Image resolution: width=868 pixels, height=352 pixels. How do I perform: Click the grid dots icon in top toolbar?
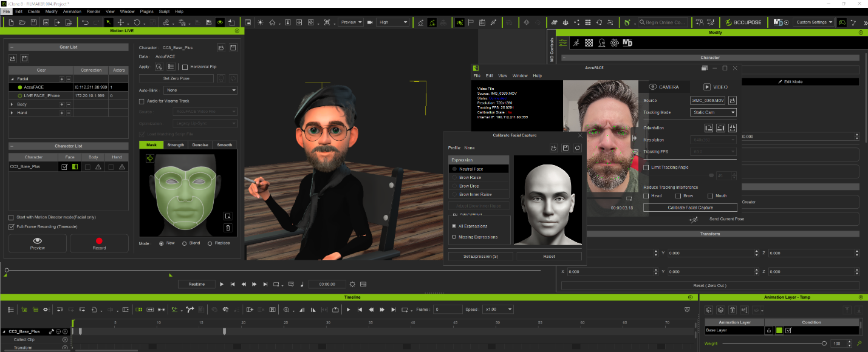(588, 22)
